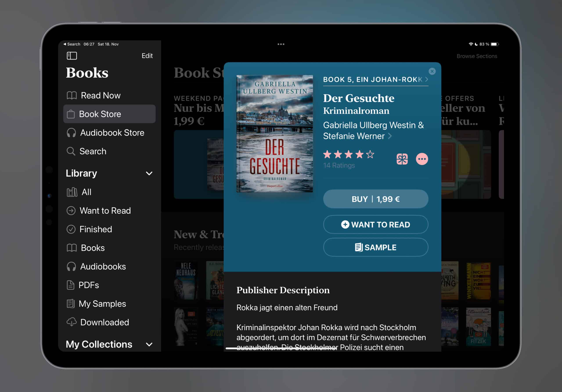Screen dimensions: 562x392
Task: Click the Do Not Disturb moon icon
Action: pos(476,44)
